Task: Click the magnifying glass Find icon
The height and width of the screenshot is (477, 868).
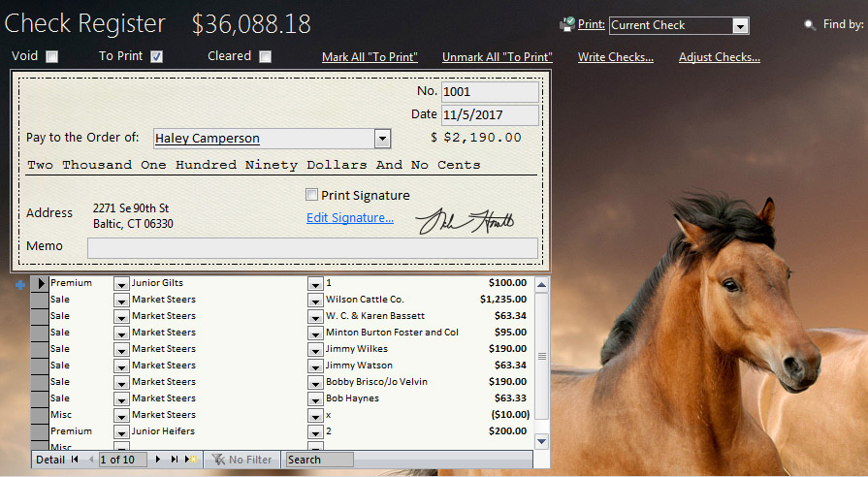Action: [810, 25]
